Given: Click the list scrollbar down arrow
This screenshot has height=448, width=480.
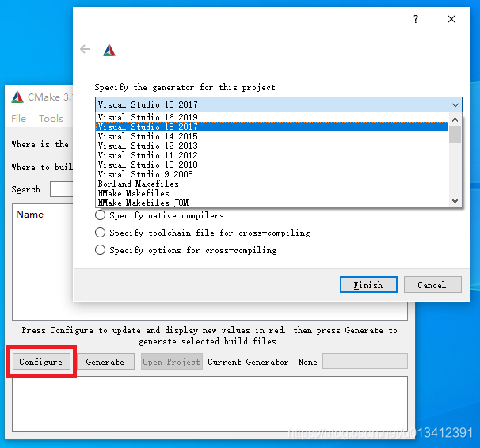Looking at the screenshot, I should (455, 200).
